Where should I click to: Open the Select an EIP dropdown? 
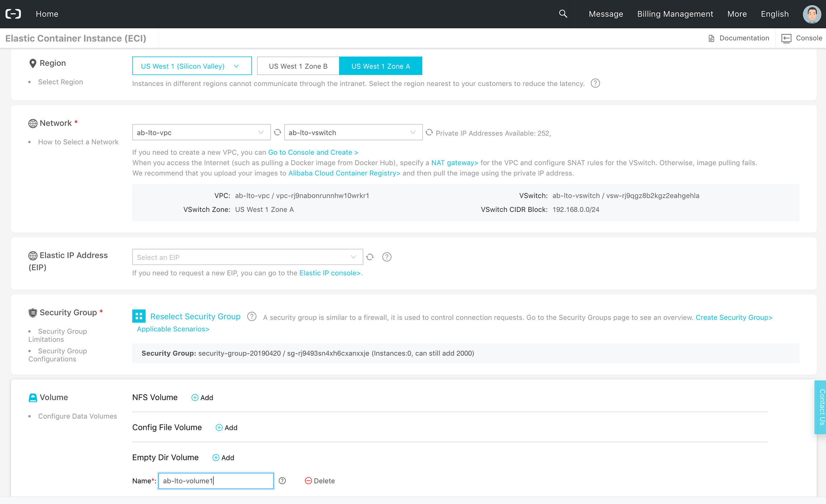point(247,257)
